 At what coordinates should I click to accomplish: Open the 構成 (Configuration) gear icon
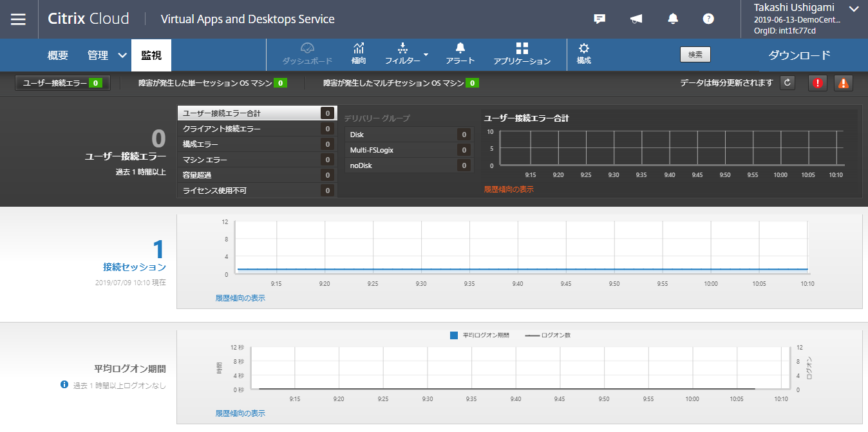point(583,53)
